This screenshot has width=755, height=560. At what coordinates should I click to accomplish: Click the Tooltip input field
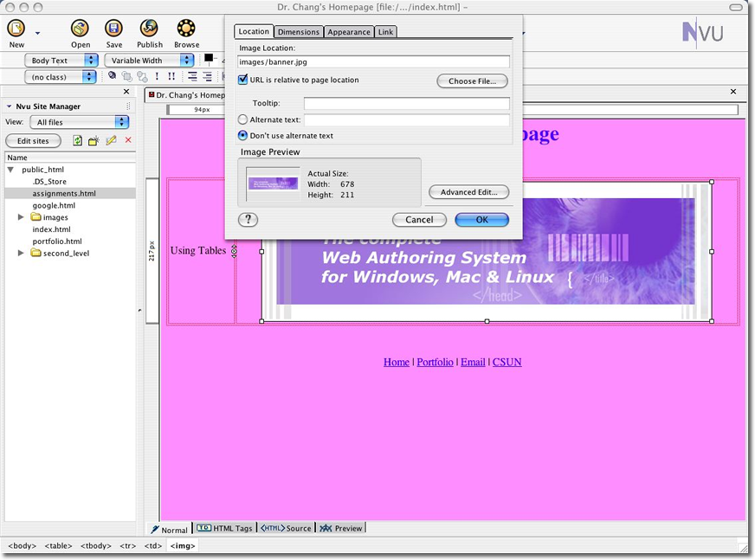406,103
